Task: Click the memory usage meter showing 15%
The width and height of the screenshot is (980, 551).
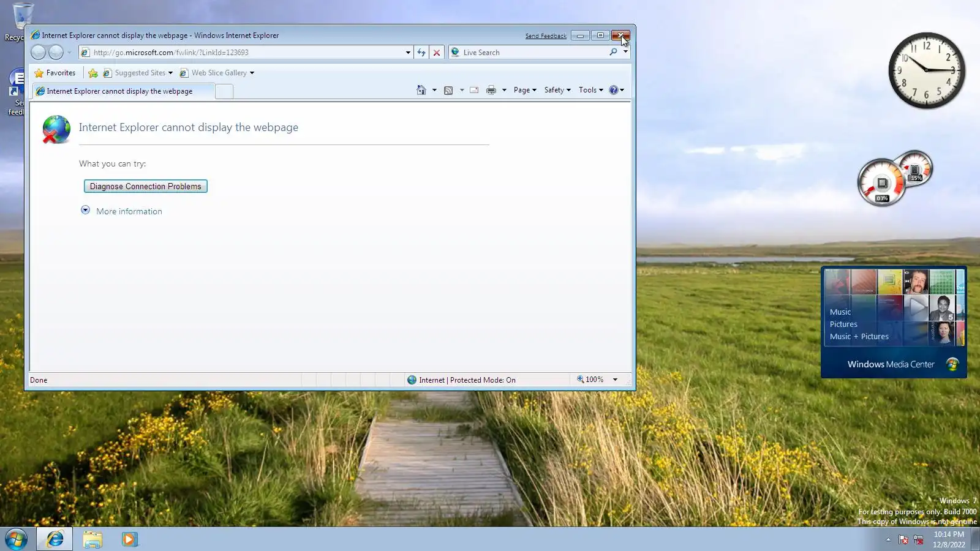Action: (x=914, y=168)
